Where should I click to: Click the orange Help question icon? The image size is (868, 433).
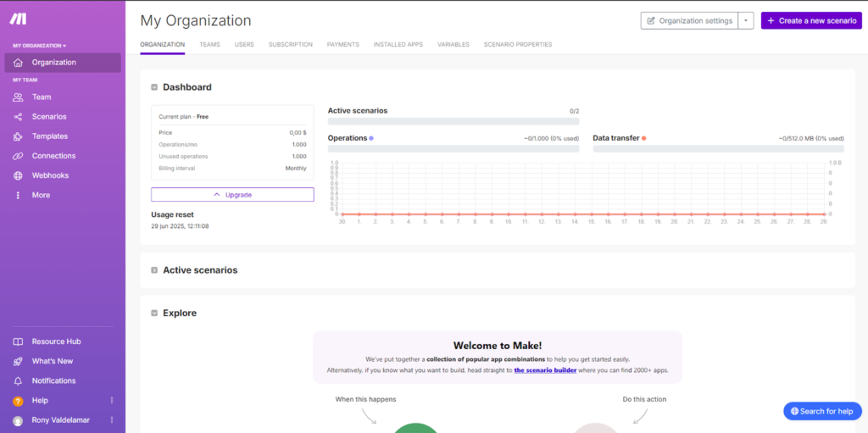point(18,401)
